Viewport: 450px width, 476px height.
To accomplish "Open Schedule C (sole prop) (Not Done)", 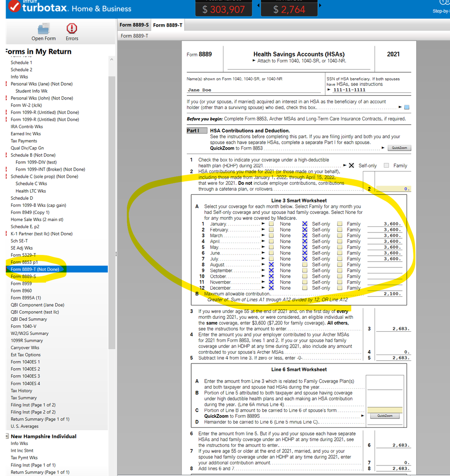I will point(44,176).
